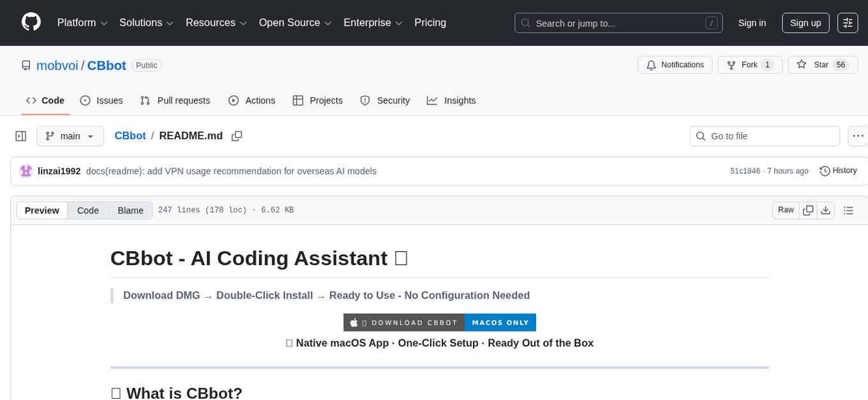
Task: Open the more options ellipsis icon
Action: (858, 135)
